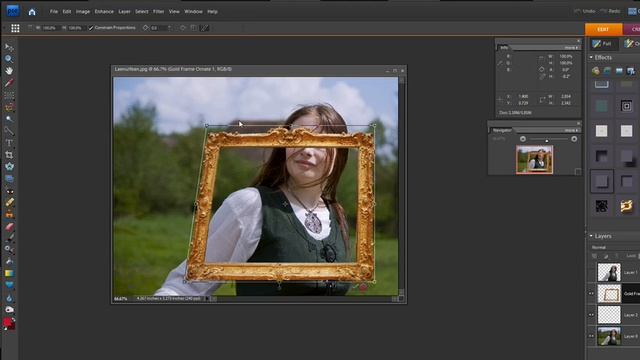Select the Layer 1 thumbnail

click(x=609, y=272)
